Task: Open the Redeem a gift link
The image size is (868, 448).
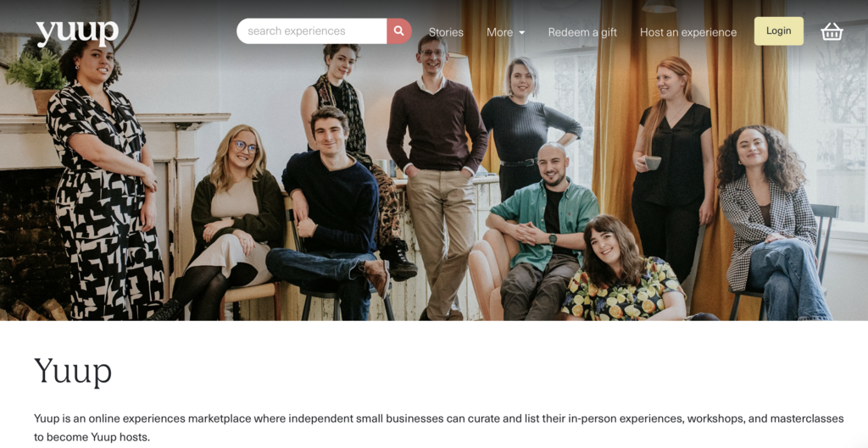Action: pyautogui.click(x=582, y=32)
